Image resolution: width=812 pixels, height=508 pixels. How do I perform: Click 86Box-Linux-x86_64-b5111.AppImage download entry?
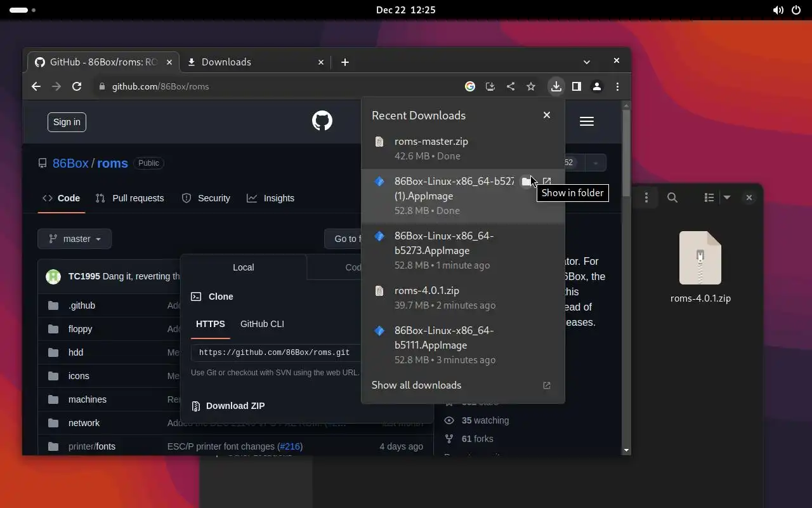(x=463, y=345)
